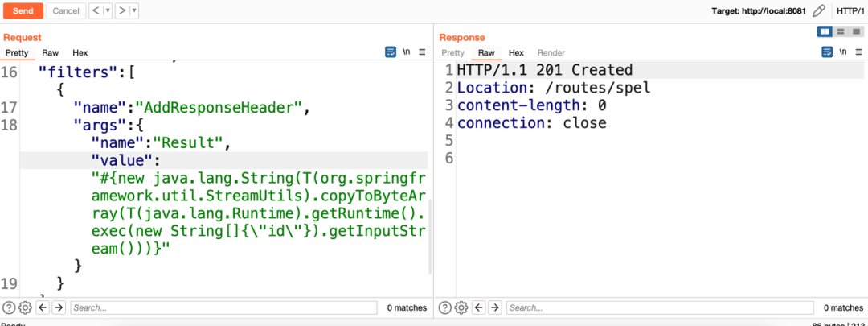Toggle word wrap in the Response panel

(x=827, y=52)
